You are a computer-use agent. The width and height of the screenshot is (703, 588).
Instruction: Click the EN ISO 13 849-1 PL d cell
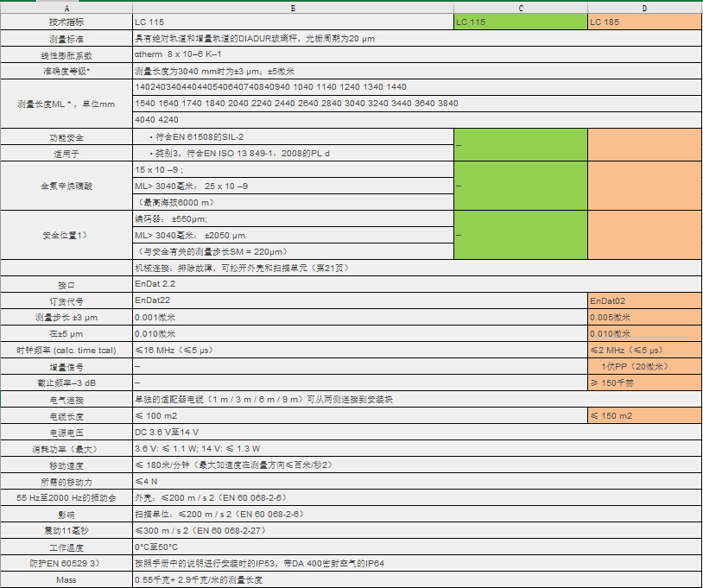(293, 154)
